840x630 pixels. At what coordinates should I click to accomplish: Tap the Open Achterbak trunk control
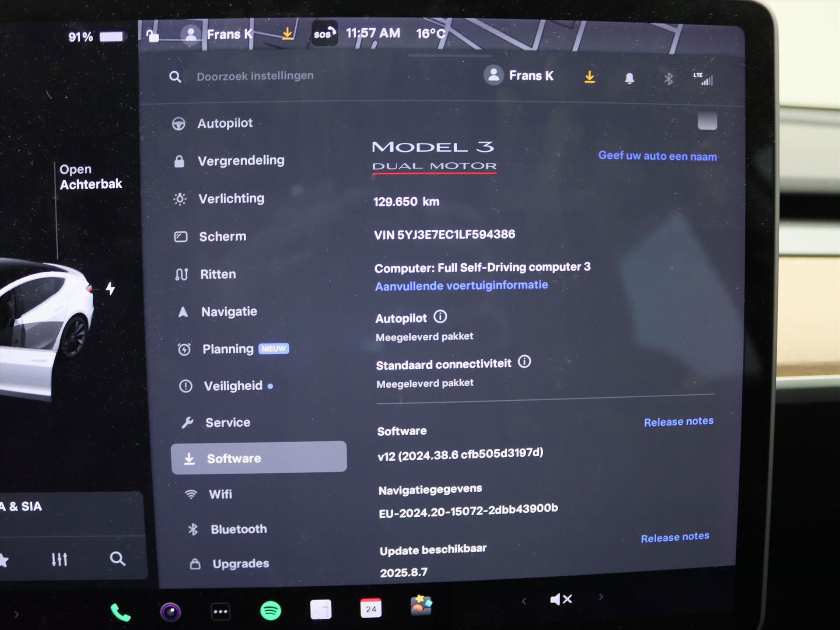[91, 177]
